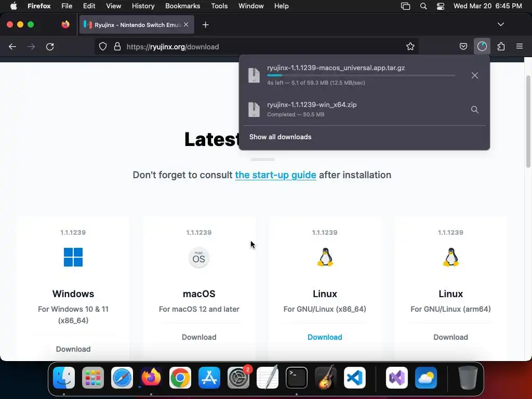The height and width of the screenshot is (399, 532).
Task: Open TextEdit from the Dock
Action: click(x=268, y=378)
